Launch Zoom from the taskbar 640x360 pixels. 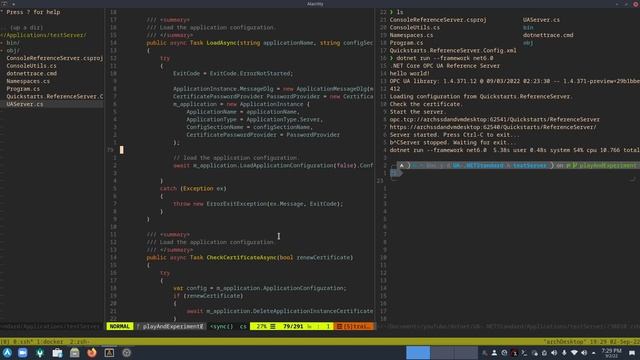pos(23,353)
